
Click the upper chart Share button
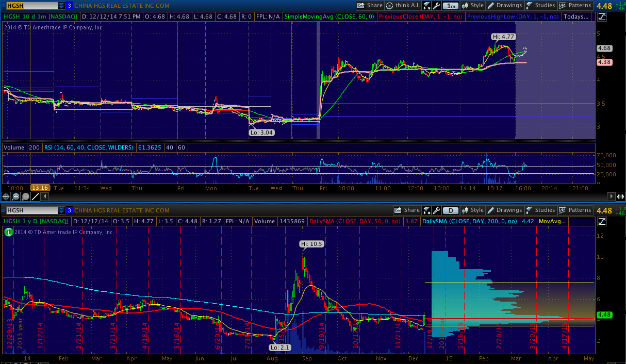click(x=370, y=6)
